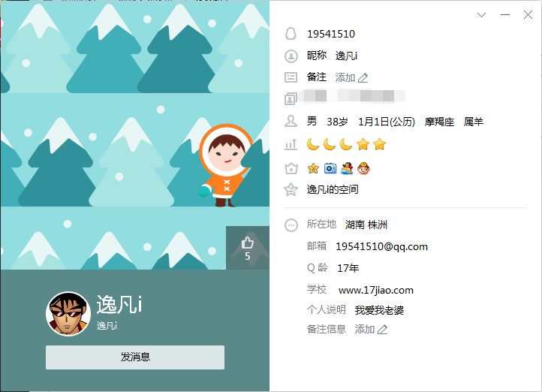
Task: Click the 发消息 send message button
Action: 135,357
